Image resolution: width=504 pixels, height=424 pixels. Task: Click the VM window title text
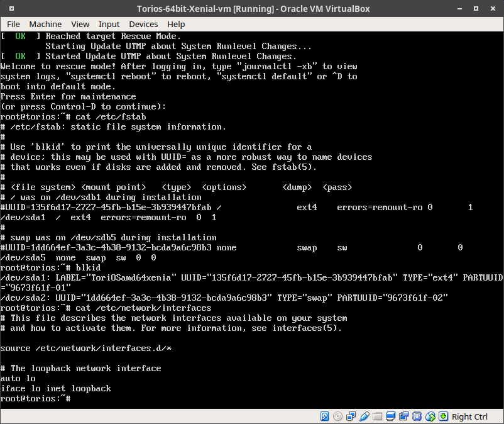click(x=253, y=9)
